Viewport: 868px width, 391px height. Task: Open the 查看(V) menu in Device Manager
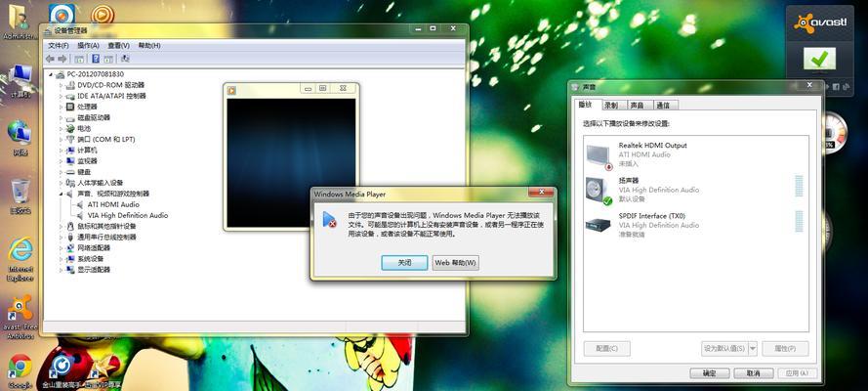(x=118, y=45)
